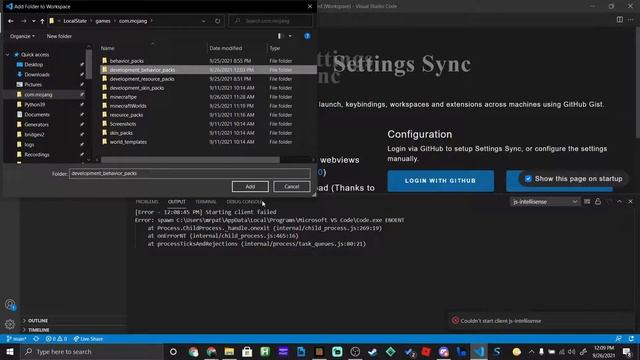
Task: Clear the output panel contents
Action: point(587,202)
